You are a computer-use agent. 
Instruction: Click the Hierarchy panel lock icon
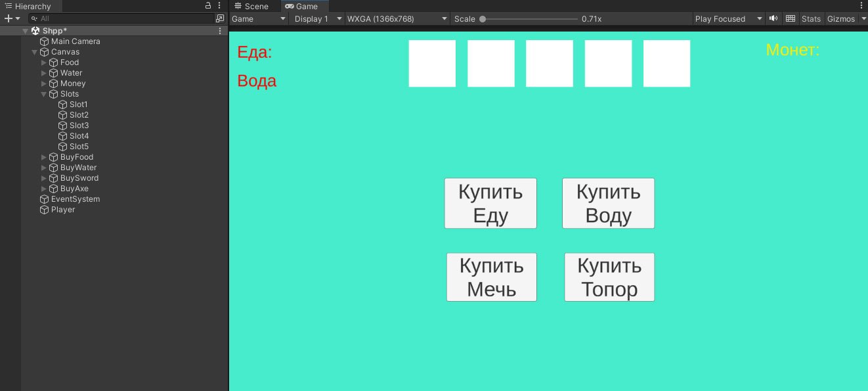click(208, 5)
